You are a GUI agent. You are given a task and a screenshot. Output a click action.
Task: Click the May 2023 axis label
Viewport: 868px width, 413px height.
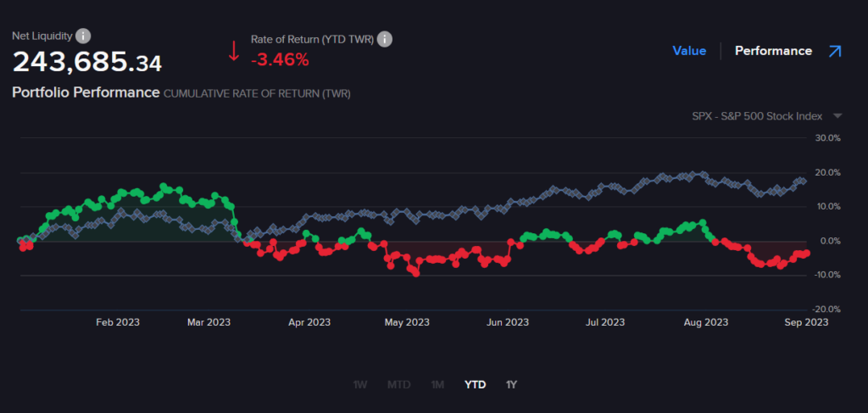tap(407, 322)
